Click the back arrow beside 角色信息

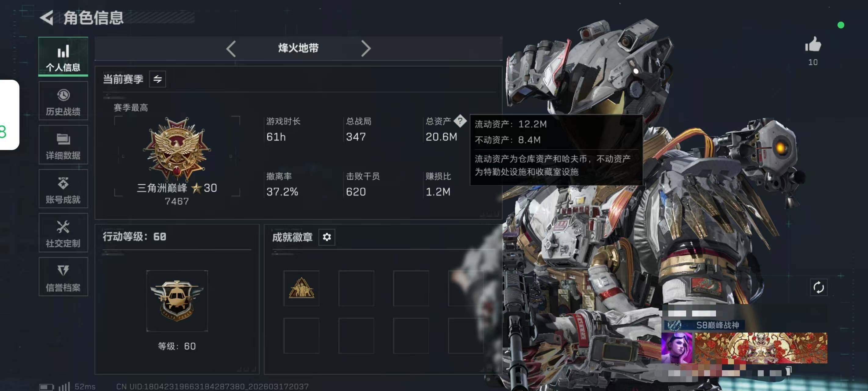[x=47, y=18]
